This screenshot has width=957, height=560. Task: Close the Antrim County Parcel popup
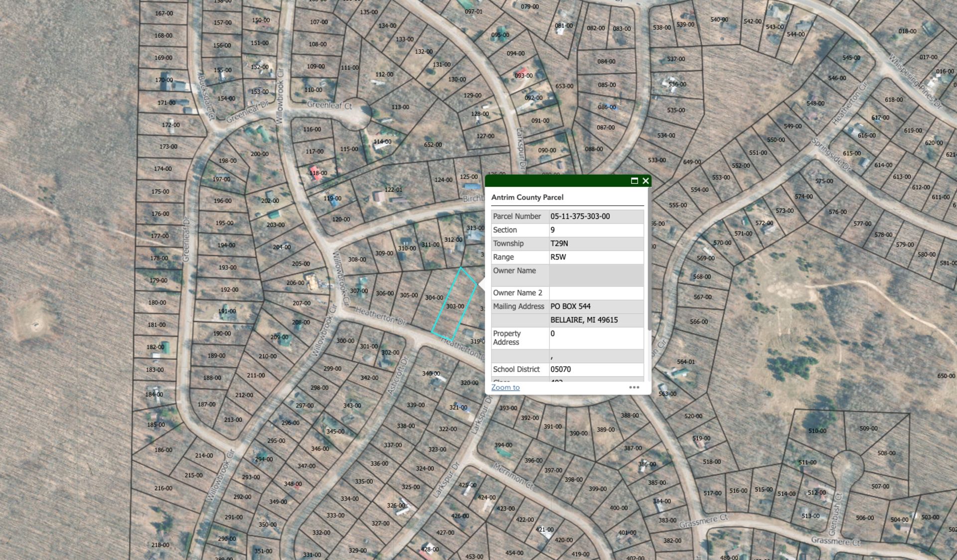pos(645,181)
